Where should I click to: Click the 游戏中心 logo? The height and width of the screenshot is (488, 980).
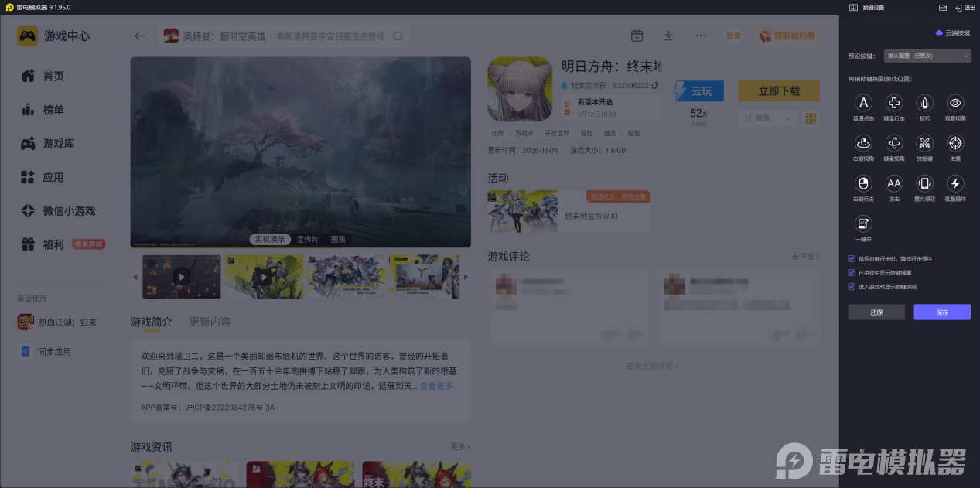(54, 36)
